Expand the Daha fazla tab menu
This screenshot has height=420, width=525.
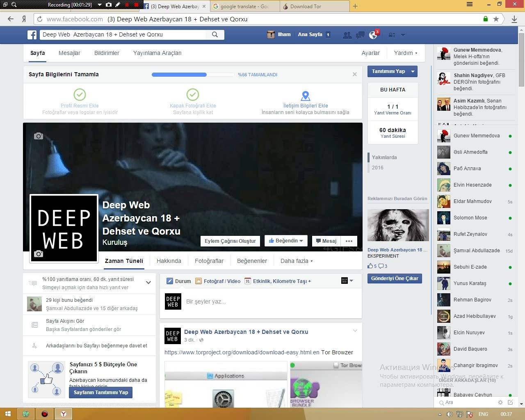[x=297, y=261]
